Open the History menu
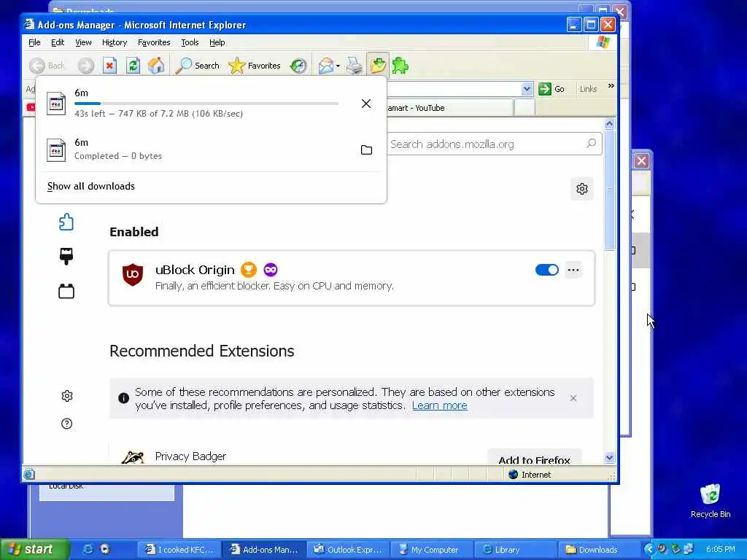Viewport: 747px width, 560px height. [115, 42]
